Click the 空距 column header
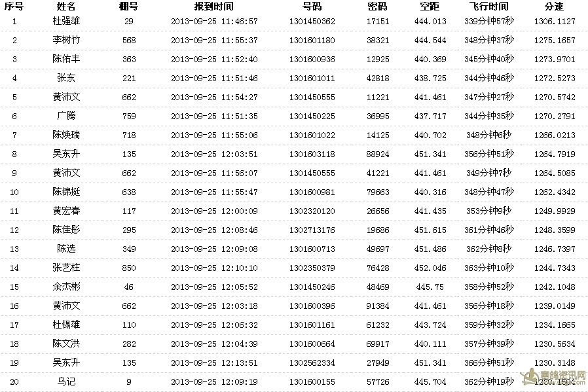588x392 pixels. point(430,7)
